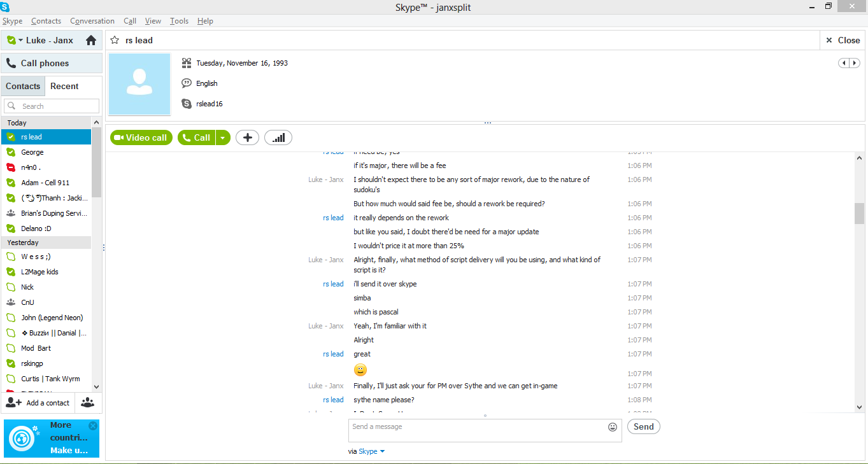This screenshot has width=868, height=464.
Task: Click the group icon beside CnU
Action: click(10, 302)
